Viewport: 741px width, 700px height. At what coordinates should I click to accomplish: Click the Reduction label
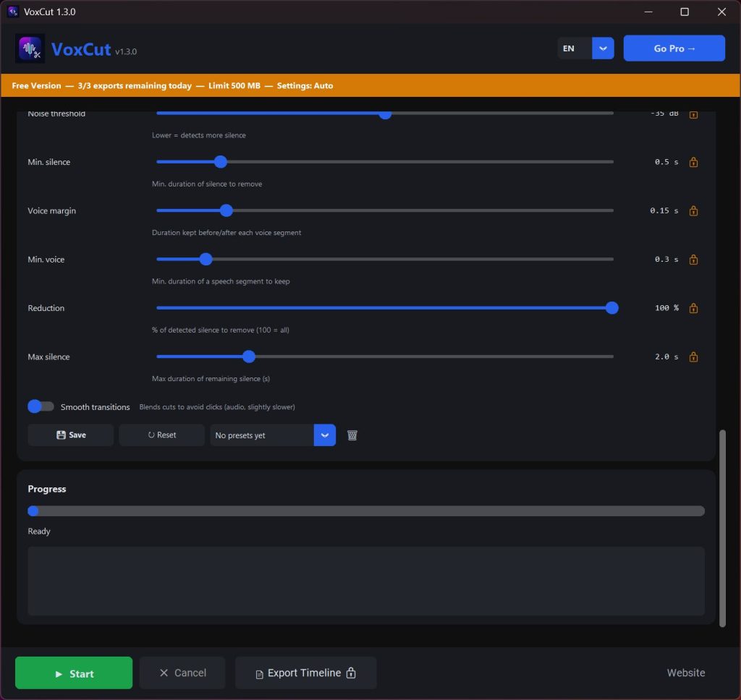click(x=46, y=308)
